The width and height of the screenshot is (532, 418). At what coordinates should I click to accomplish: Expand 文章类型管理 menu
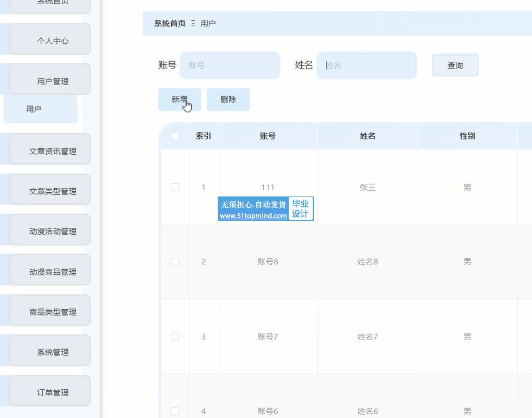(50, 190)
